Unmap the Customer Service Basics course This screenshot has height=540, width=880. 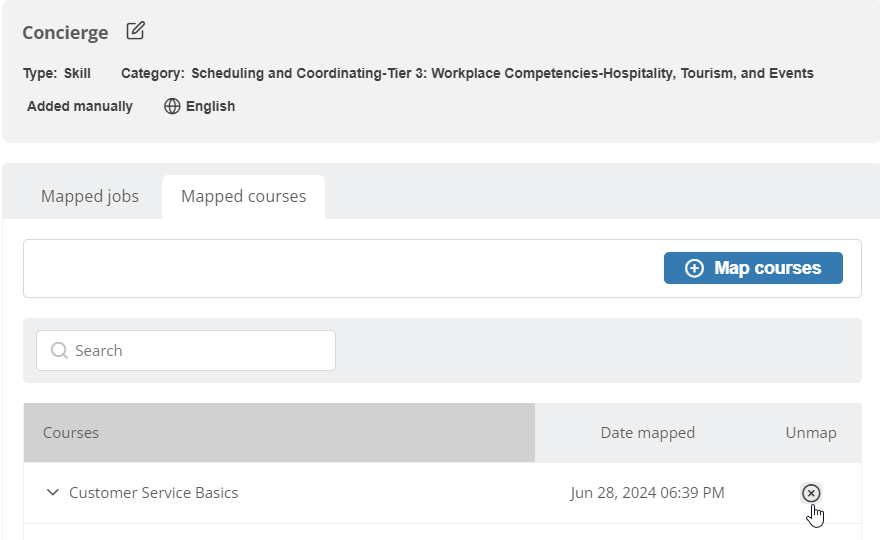810,493
